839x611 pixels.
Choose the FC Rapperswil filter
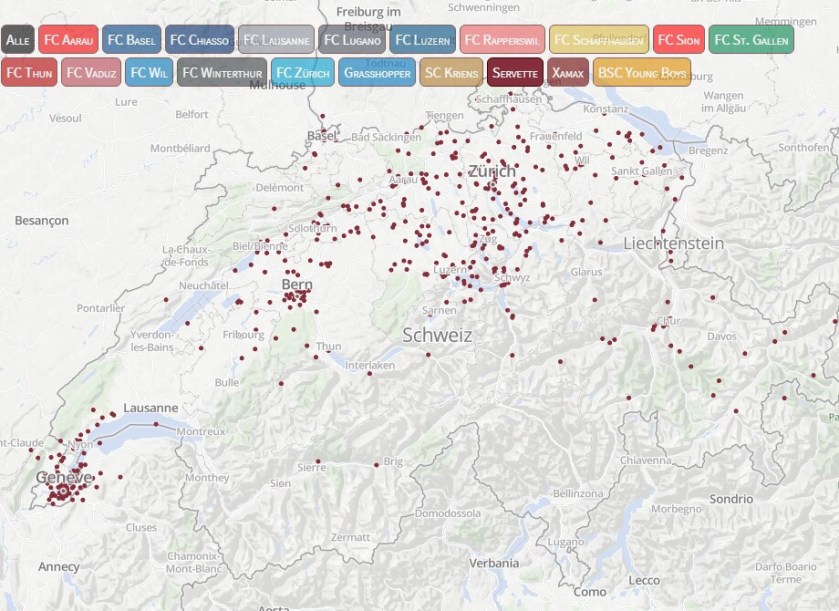pyautogui.click(x=502, y=40)
